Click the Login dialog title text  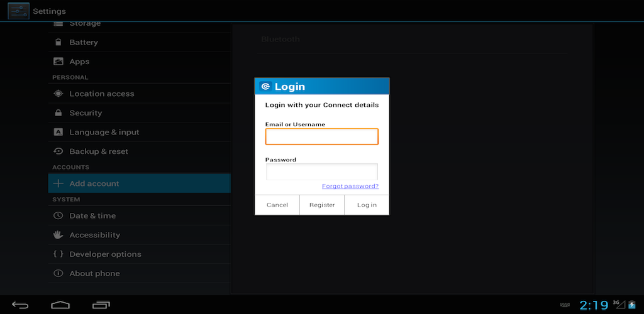[290, 87]
